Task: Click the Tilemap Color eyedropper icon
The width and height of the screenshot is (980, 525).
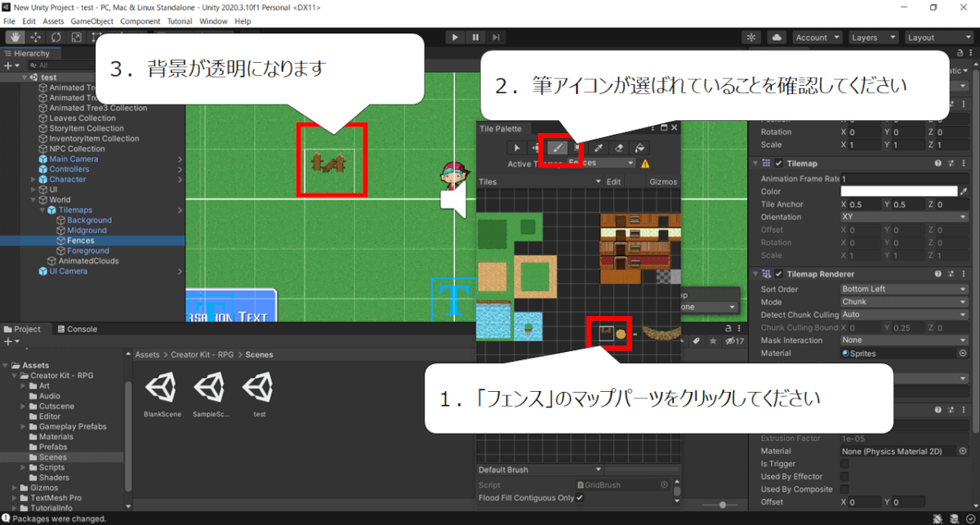Action: [964, 191]
